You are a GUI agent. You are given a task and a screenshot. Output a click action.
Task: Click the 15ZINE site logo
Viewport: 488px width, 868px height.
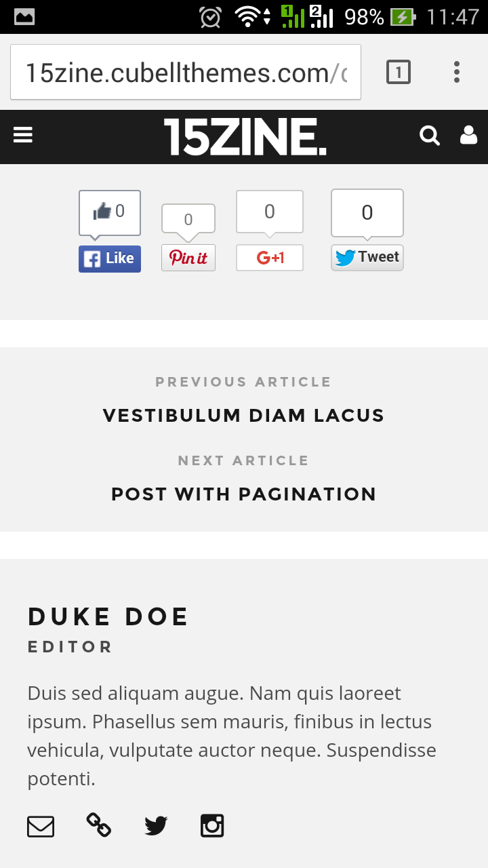pyautogui.click(x=245, y=136)
